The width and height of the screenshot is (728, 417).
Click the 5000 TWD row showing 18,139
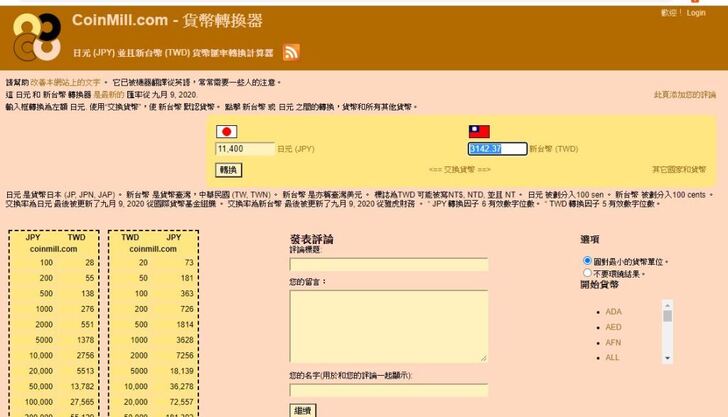pyautogui.click(x=153, y=371)
